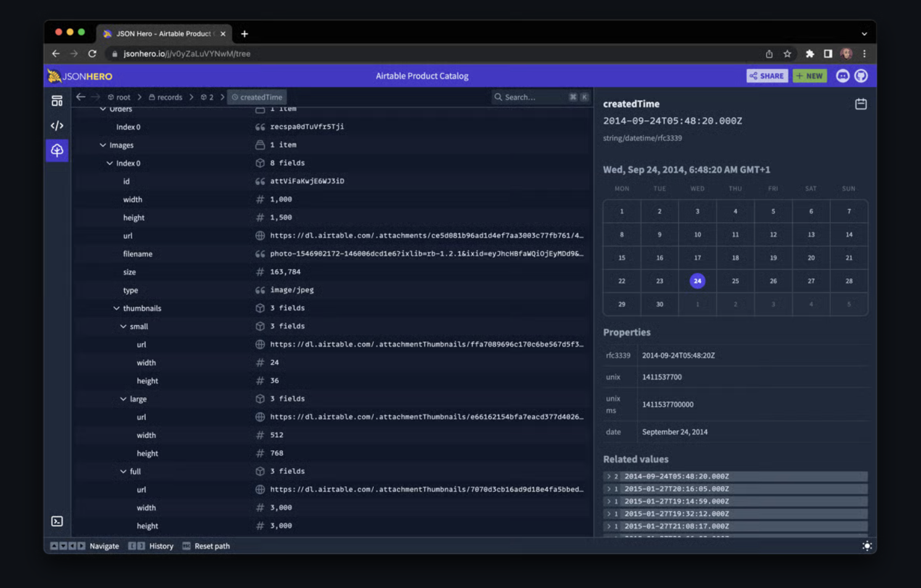Click the browser reload button

(92, 54)
